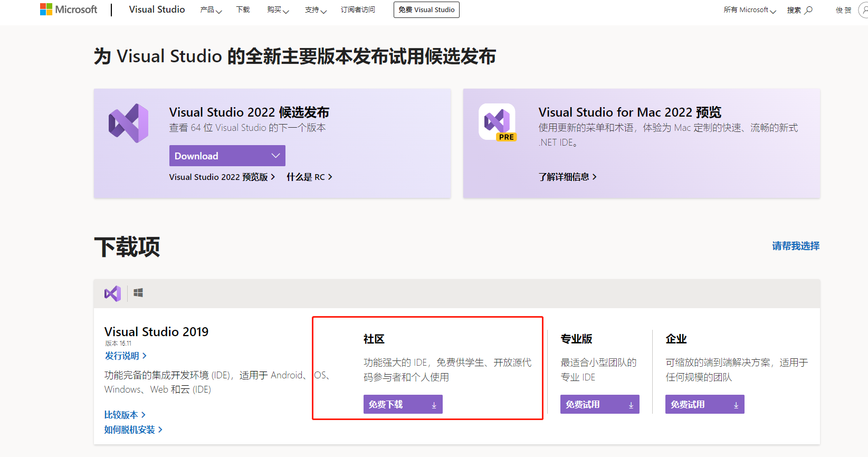Select the Visual Studio icon tab in downloads

[x=112, y=293]
